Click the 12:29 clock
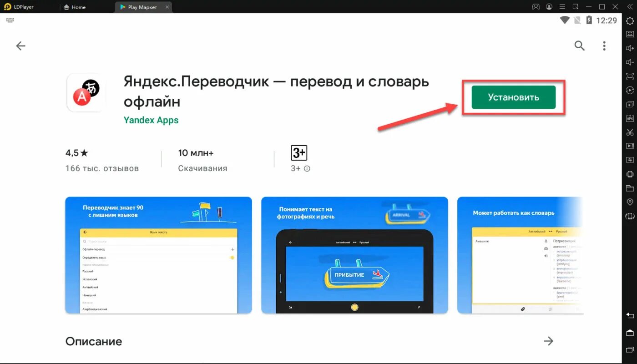 tap(607, 20)
